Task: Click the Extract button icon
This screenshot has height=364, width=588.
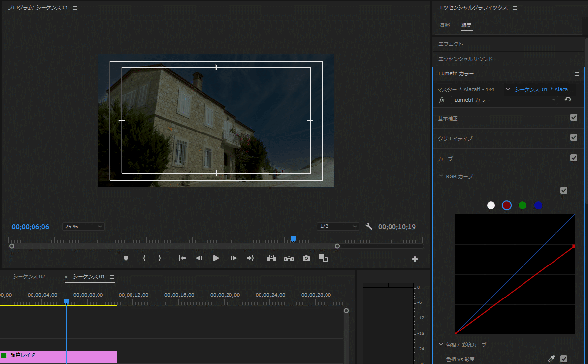Action: [289, 258]
